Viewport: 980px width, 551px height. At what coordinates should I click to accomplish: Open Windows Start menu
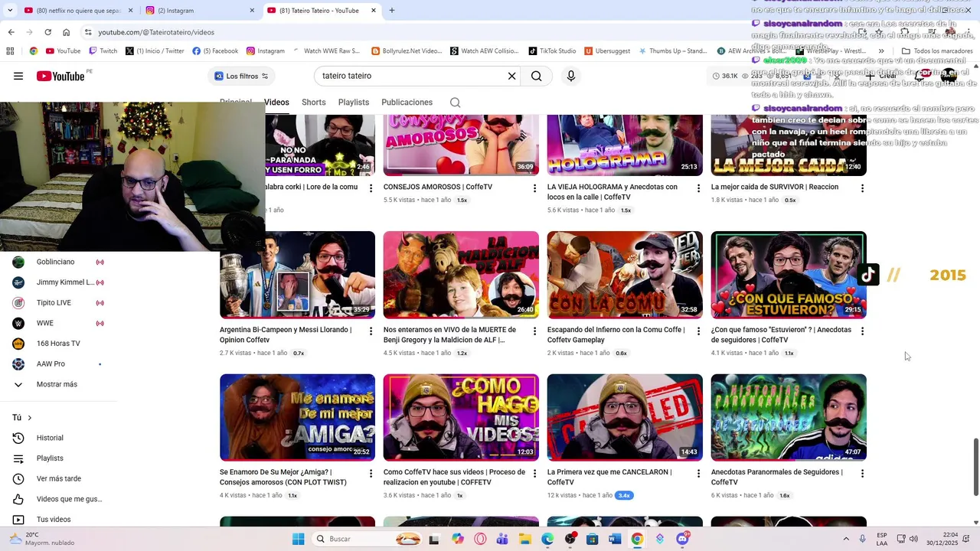click(x=299, y=539)
